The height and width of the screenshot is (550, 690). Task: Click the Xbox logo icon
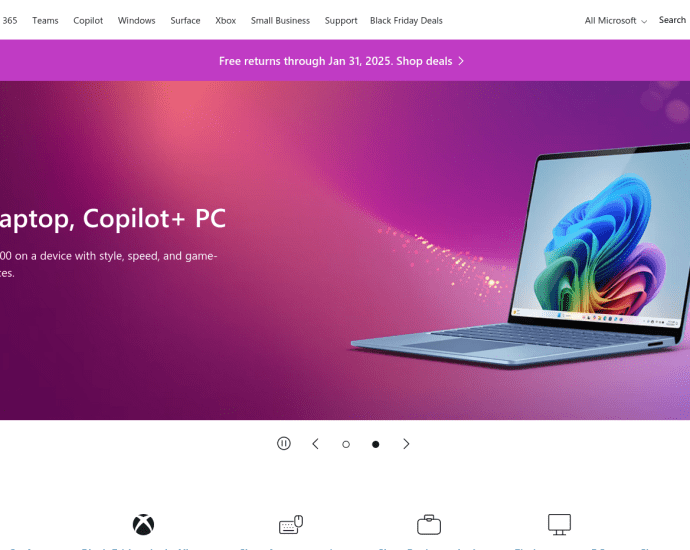pyautogui.click(x=143, y=524)
